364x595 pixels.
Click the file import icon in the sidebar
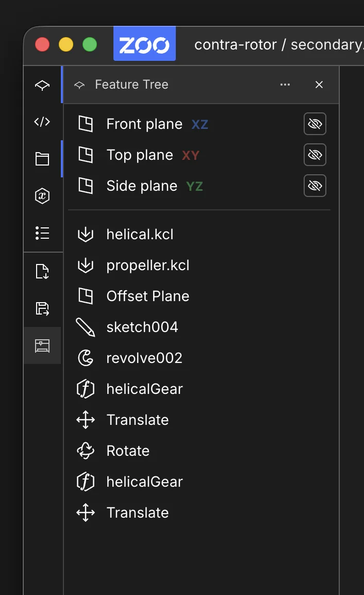point(43,271)
